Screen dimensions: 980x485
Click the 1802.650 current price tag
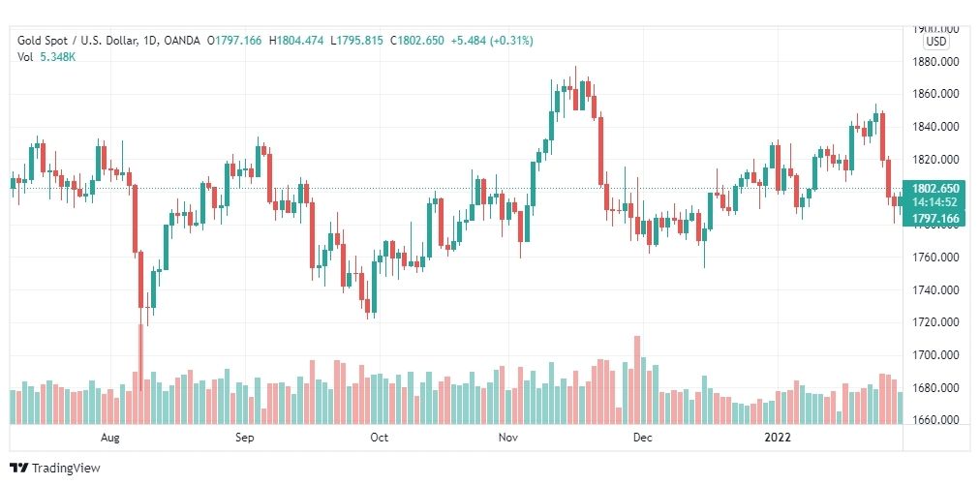pos(934,188)
